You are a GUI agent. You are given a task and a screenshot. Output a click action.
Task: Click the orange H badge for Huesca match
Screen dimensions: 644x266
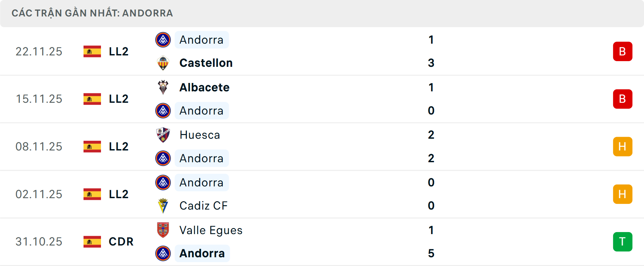coord(623,147)
